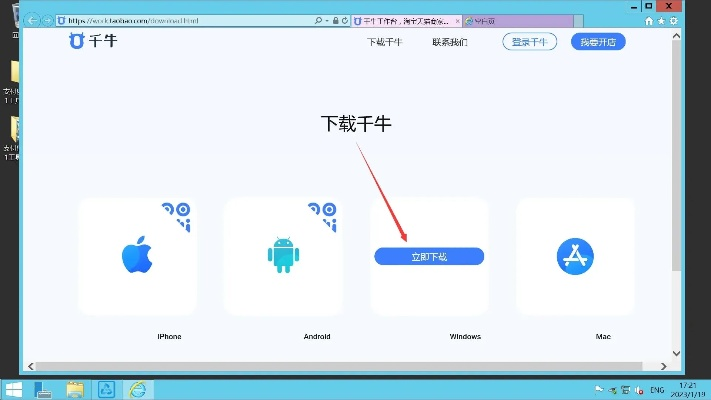Open the 下载千牛 navigation menu item

pos(385,42)
